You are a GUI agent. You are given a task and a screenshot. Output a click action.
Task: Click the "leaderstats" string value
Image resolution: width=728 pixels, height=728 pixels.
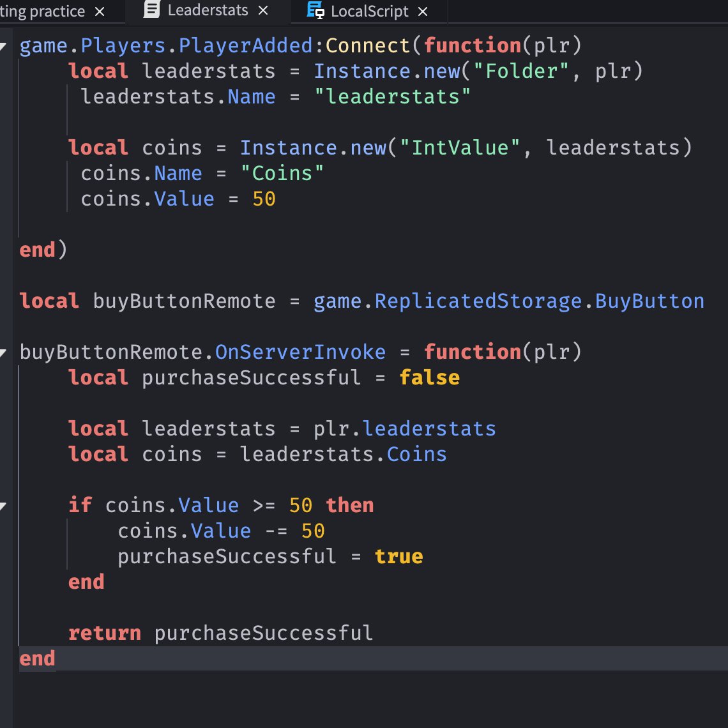[392, 97]
